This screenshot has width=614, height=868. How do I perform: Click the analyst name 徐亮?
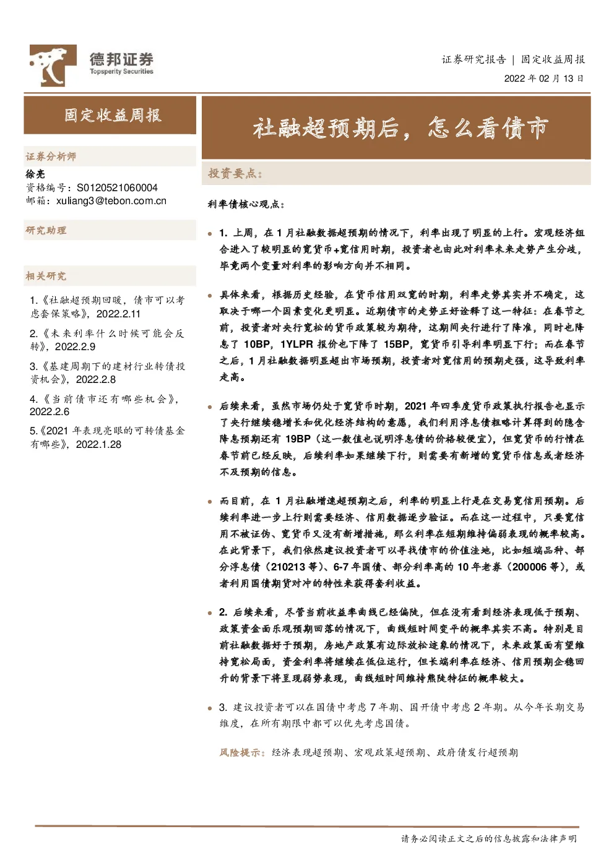pos(35,174)
